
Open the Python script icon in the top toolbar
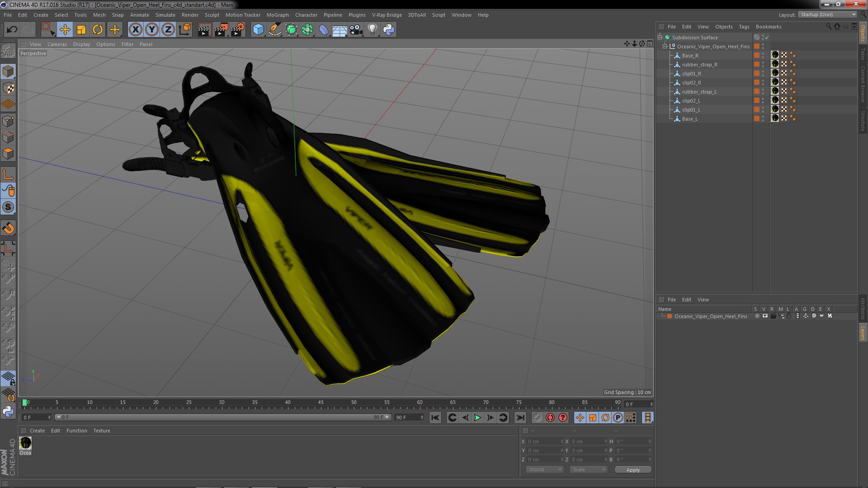[389, 30]
